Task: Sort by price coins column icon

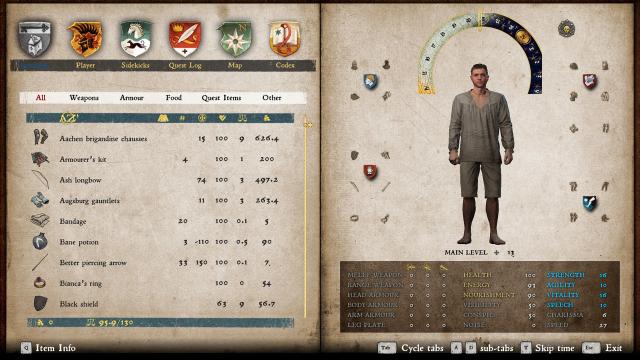Action: (267, 118)
